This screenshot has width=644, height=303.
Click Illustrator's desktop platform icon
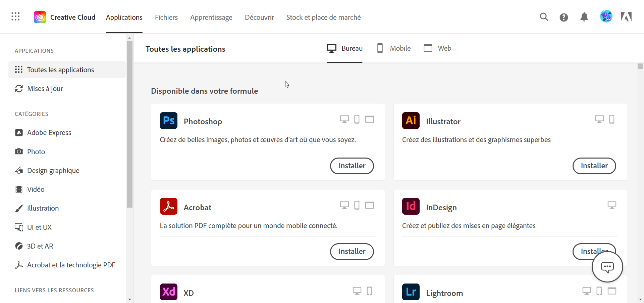click(599, 119)
